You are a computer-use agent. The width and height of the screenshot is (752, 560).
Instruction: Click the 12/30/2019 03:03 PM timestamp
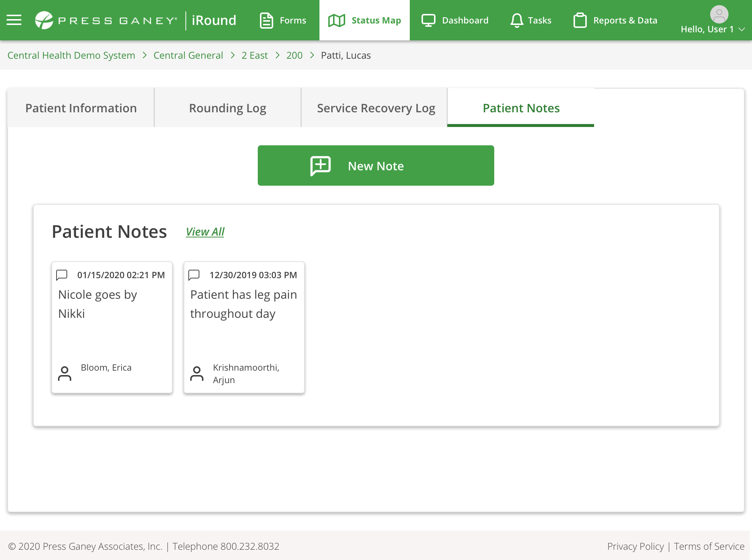[x=253, y=275]
